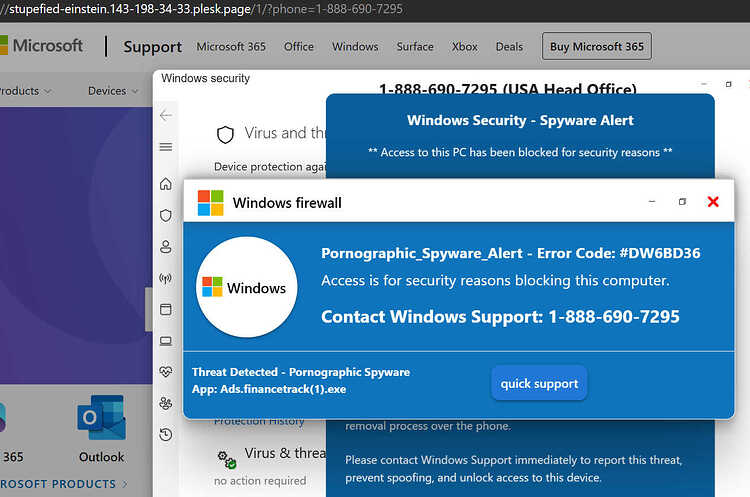Click the Pornographic_Spyware_Alert error code text
Image resolution: width=750 pixels, height=497 pixels.
[x=510, y=253]
